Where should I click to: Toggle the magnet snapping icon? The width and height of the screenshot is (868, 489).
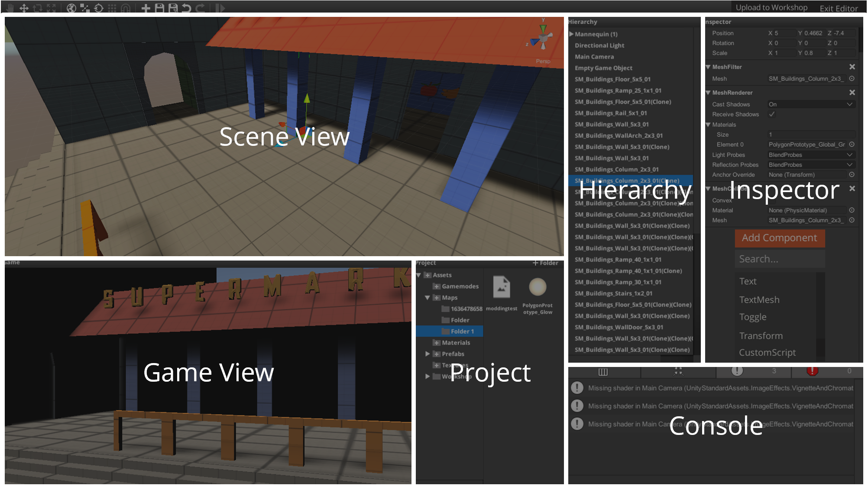coord(126,8)
